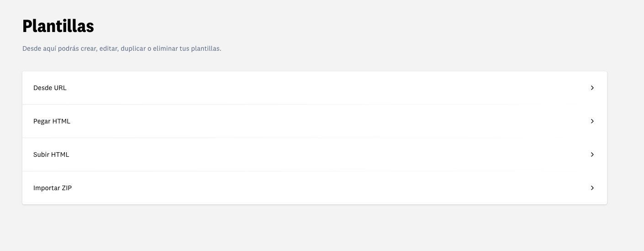Click the middle of the Subir HTML row
The width and height of the screenshot is (644, 251).
tap(314, 155)
